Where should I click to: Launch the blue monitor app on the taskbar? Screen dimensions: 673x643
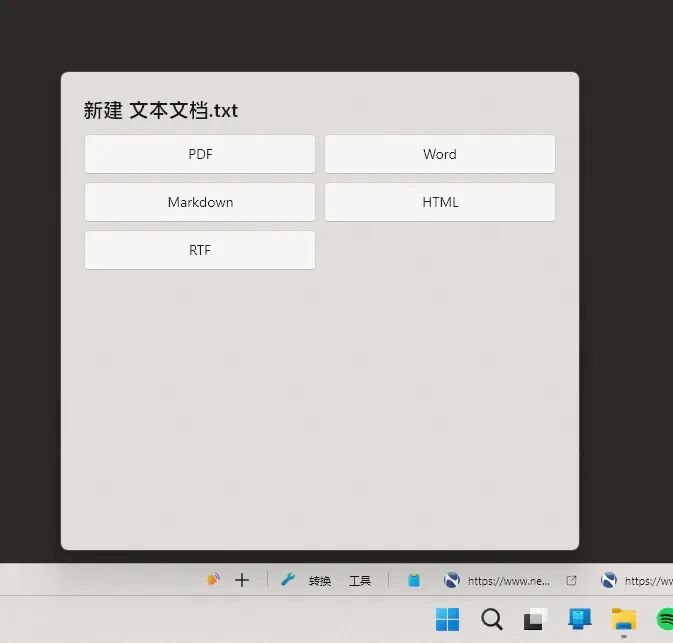pyautogui.click(x=580, y=619)
